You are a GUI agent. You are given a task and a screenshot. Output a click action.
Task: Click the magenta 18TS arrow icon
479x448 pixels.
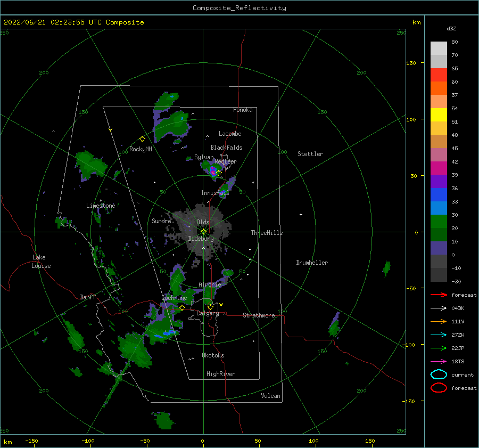click(439, 362)
